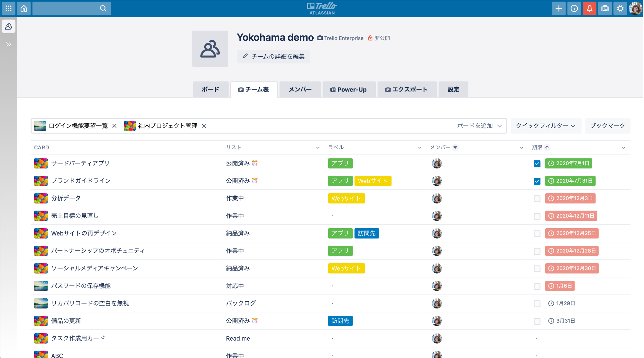Screen dimensions: 644x358
Task: Click the yellow Webサイト label on 分析データ
Action: [346, 199]
